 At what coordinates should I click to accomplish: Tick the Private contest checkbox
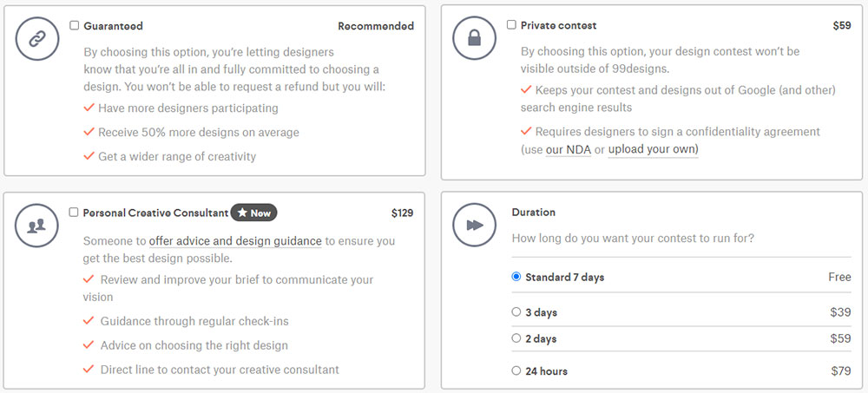click(x=511, y=25)
